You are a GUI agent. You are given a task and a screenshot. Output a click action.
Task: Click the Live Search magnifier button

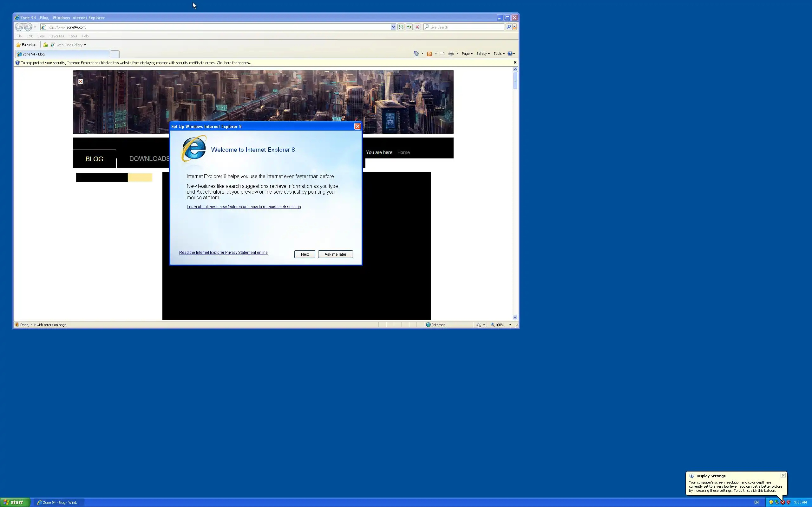509,27
